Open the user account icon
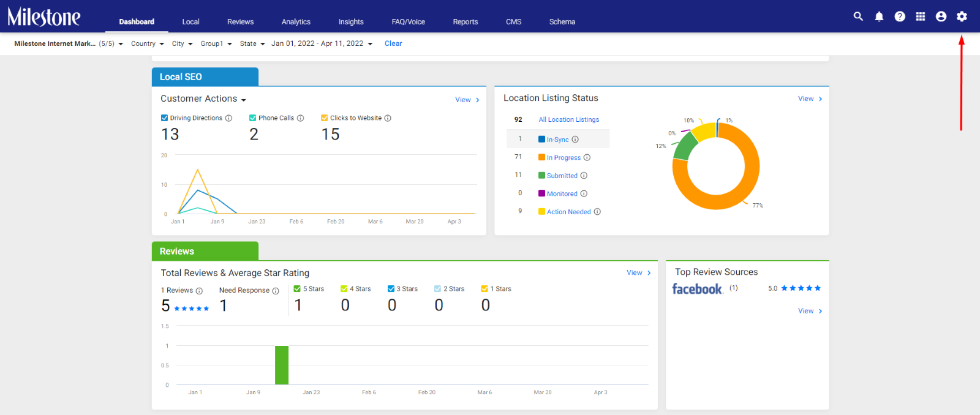This screenshot has height=415, width=980. click(x=941, y=17)
